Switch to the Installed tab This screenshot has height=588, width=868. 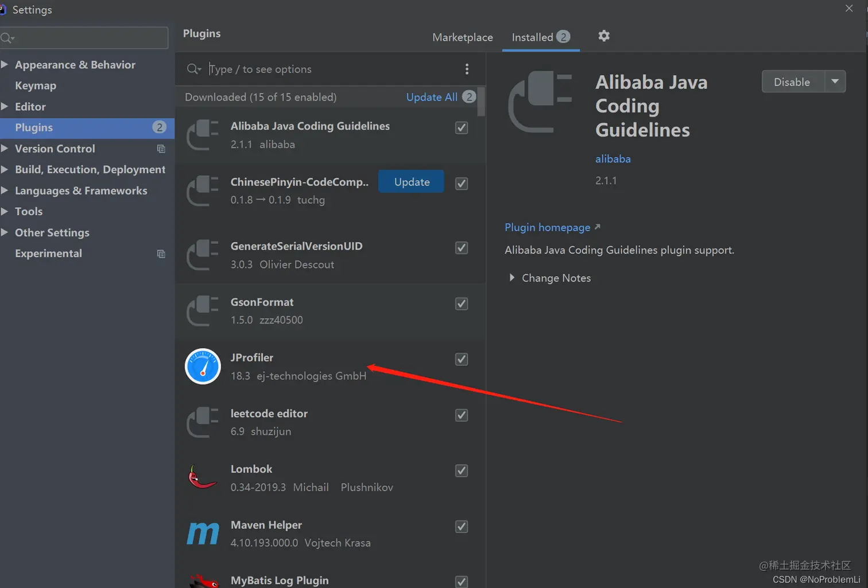pos(541,37)
